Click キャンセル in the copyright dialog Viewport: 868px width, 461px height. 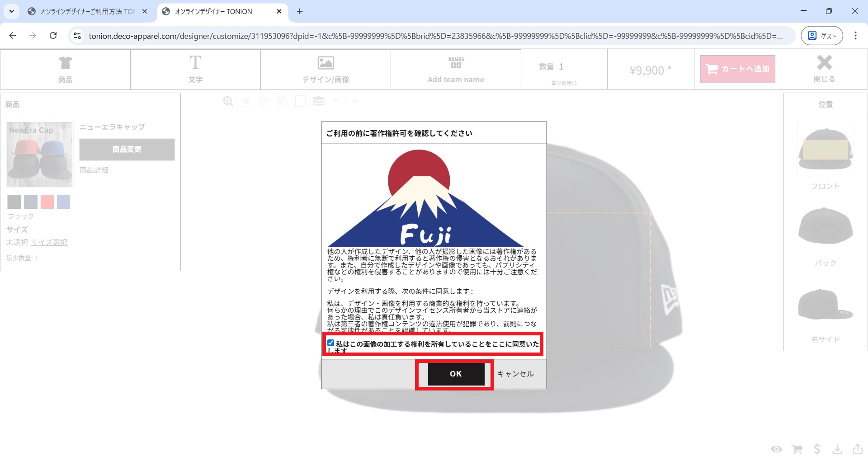pyautogui.click(x=515, y=374)
